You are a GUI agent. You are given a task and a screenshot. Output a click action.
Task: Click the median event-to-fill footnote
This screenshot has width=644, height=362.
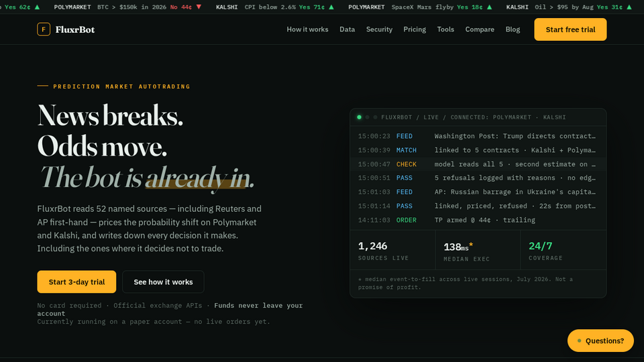click(x=466, y=283)
